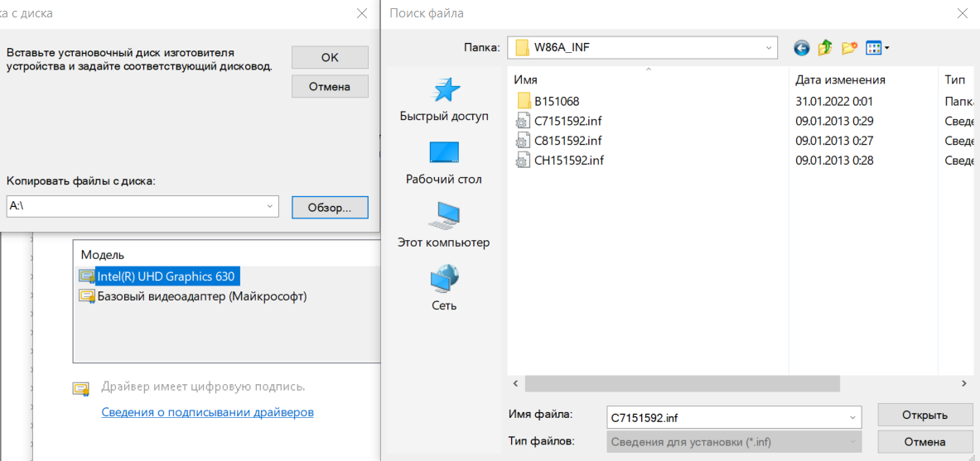Click the horizontal scrollbar right arrow
The width and height of the screenshot is (980, 461).
(963, 382)
